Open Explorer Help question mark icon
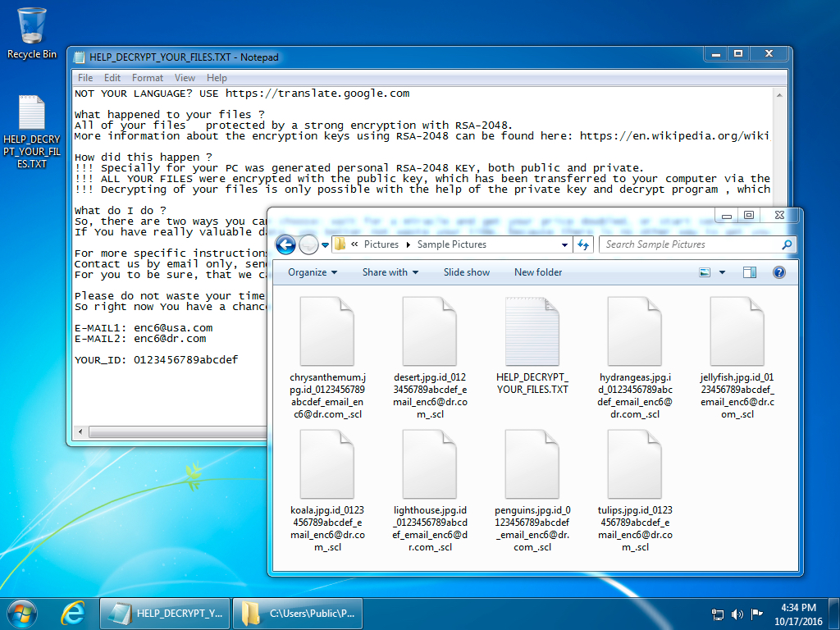840x630 pixels. click(x=779, y=272)
